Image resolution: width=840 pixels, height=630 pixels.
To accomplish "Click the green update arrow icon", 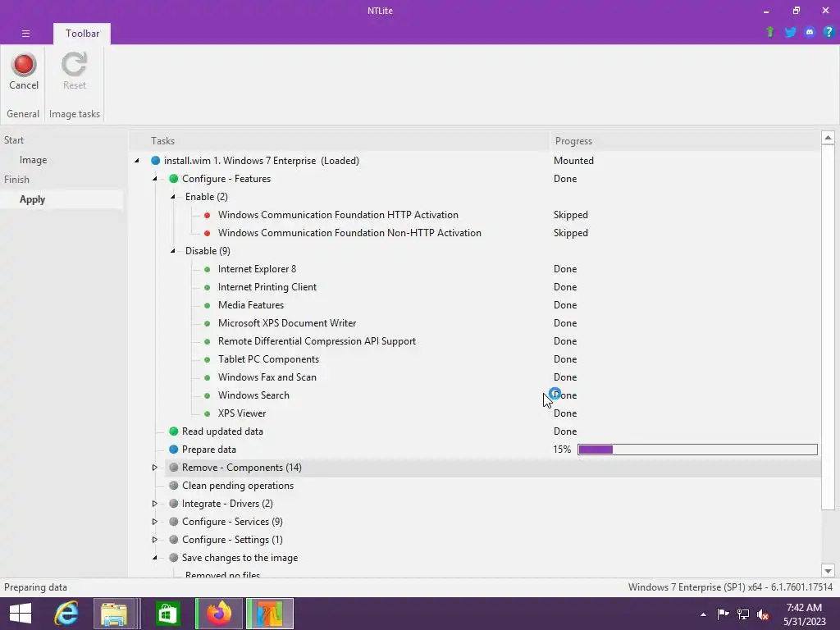I will pos(769,32).
